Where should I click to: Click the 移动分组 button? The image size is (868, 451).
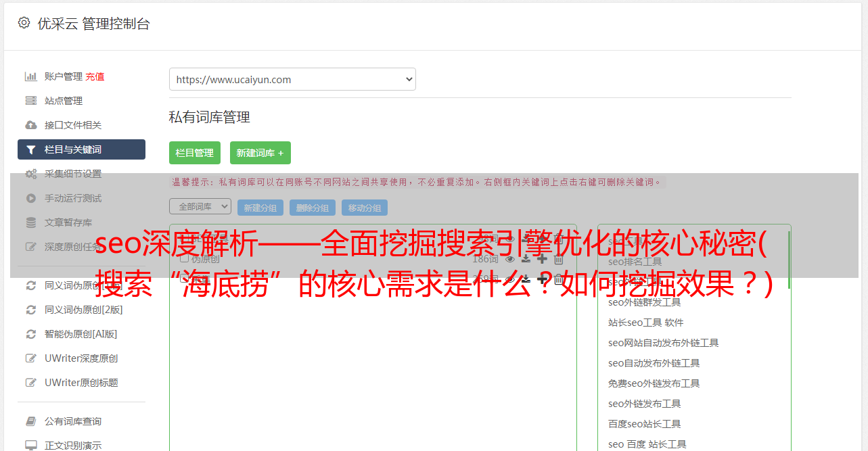(x=365, y=208)
